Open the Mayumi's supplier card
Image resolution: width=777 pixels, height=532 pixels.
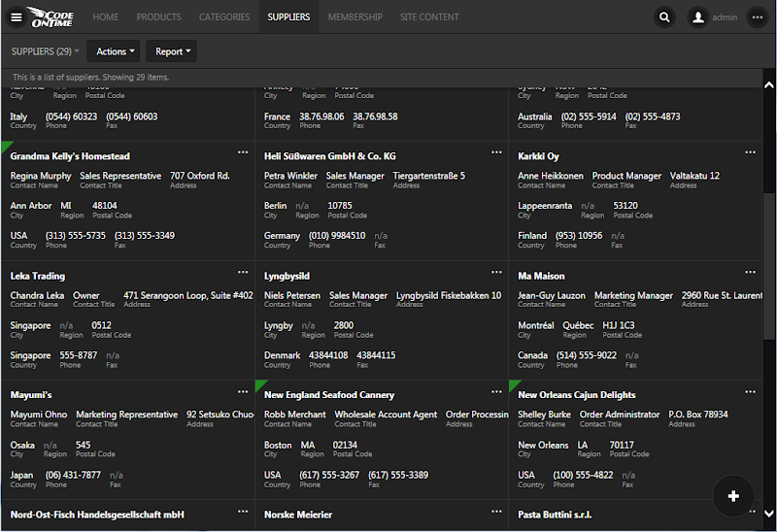(x=31, y=395)
